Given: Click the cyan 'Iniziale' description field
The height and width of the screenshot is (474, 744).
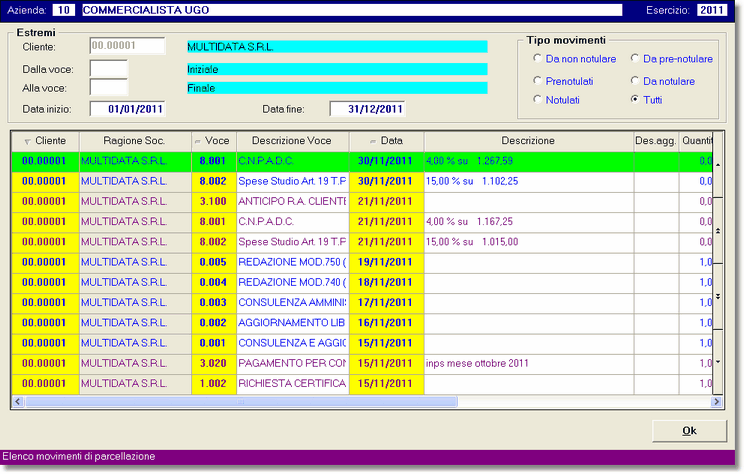Looking at the screenshot, I should (337, 69).
